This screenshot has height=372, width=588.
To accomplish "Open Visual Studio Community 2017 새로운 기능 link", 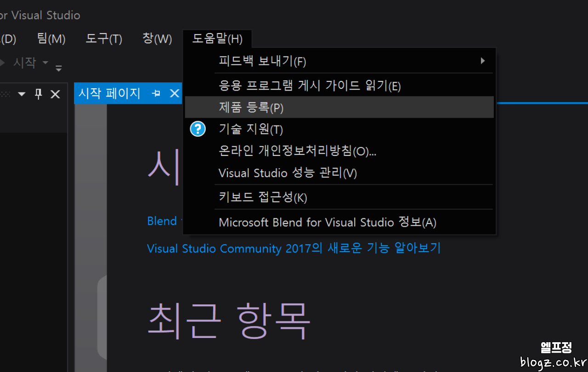I will (x=294, y=248).
